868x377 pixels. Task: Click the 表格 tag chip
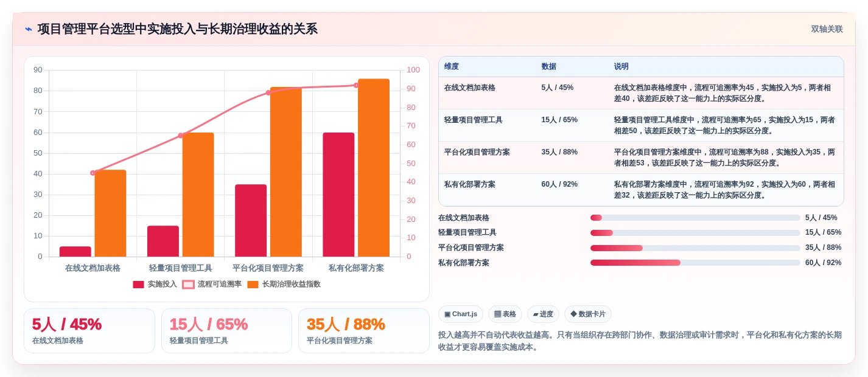coord(505,314)
